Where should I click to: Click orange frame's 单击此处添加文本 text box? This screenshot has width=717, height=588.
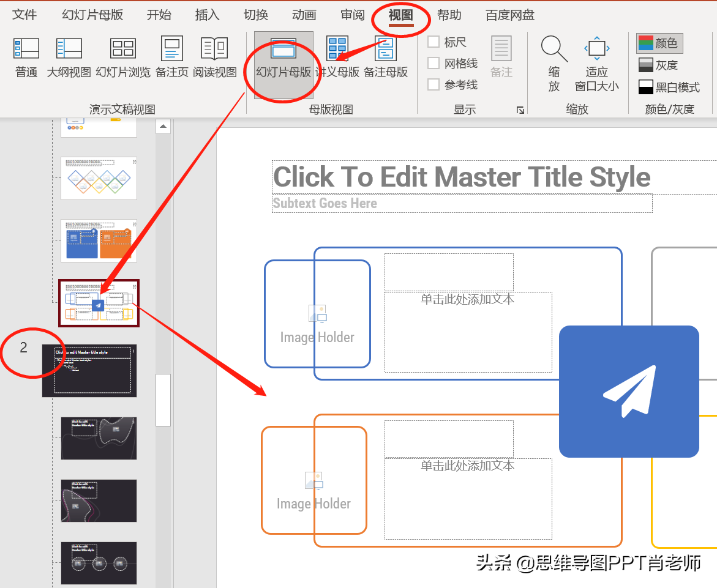(x=468, y=499)
